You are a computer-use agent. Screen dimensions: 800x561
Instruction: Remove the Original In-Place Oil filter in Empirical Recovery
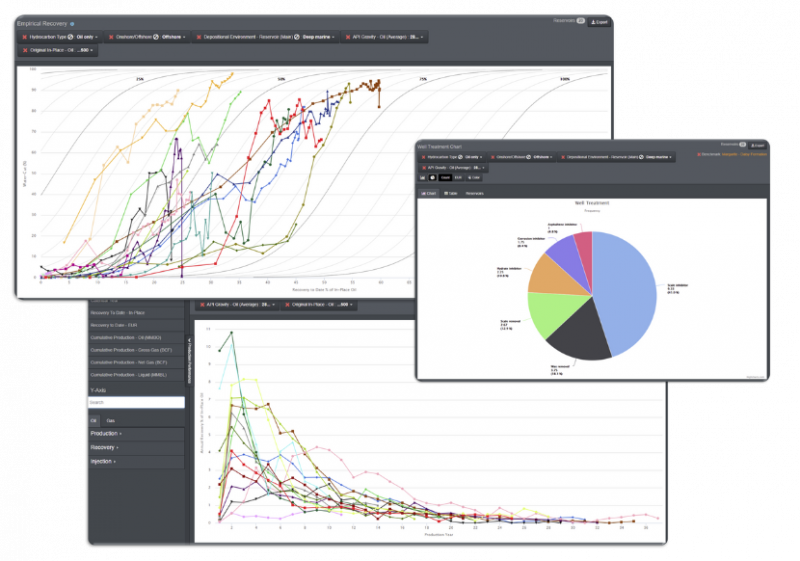click(26, 49)
